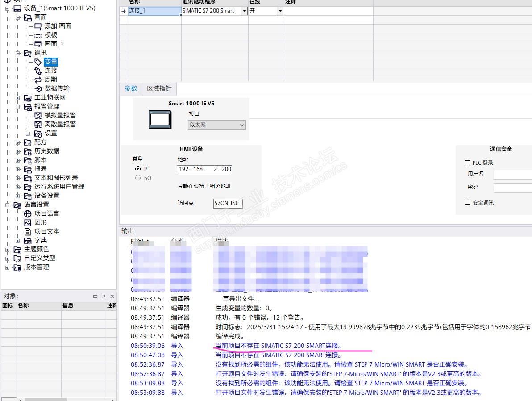
Task: Select the 脚本 script folder icon
Action: pos(28,160)
